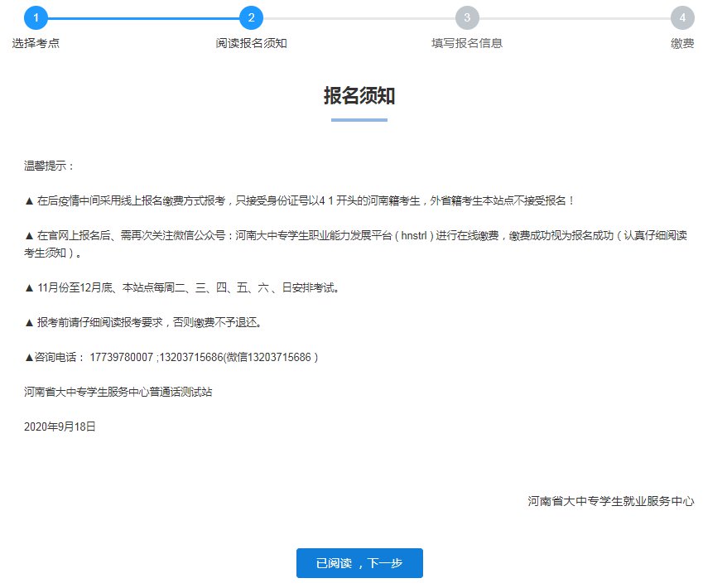Click the 普通话测试站 organization line

coord(118,392)
